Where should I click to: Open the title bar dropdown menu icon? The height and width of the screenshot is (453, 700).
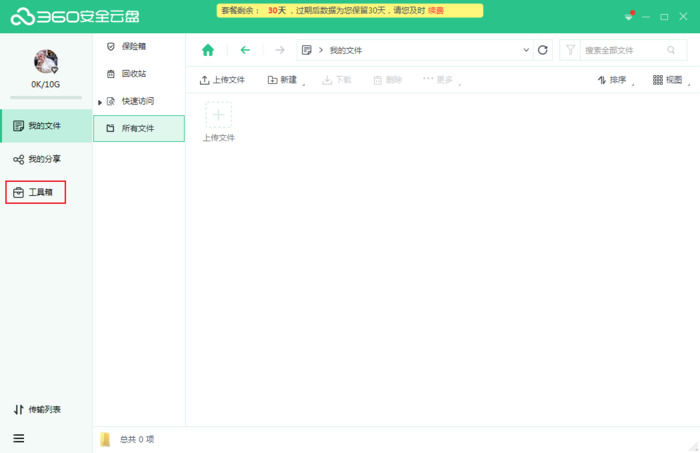629,17
